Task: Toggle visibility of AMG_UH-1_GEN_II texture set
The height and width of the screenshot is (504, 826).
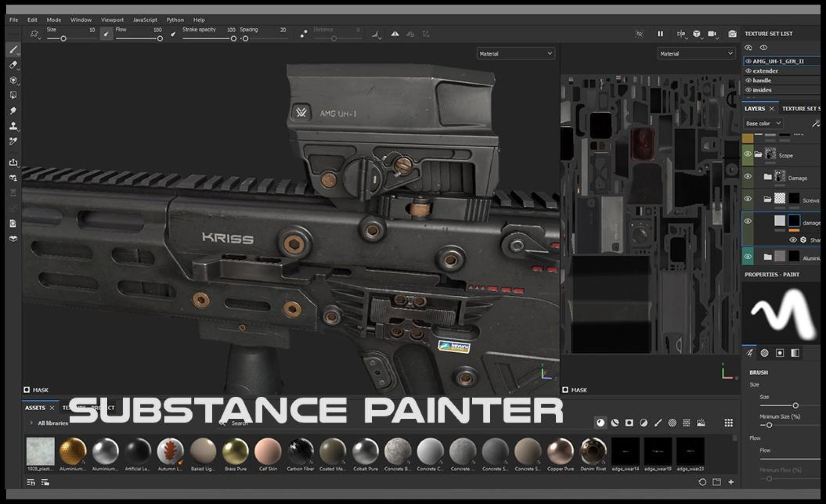Action: [748, 61]
